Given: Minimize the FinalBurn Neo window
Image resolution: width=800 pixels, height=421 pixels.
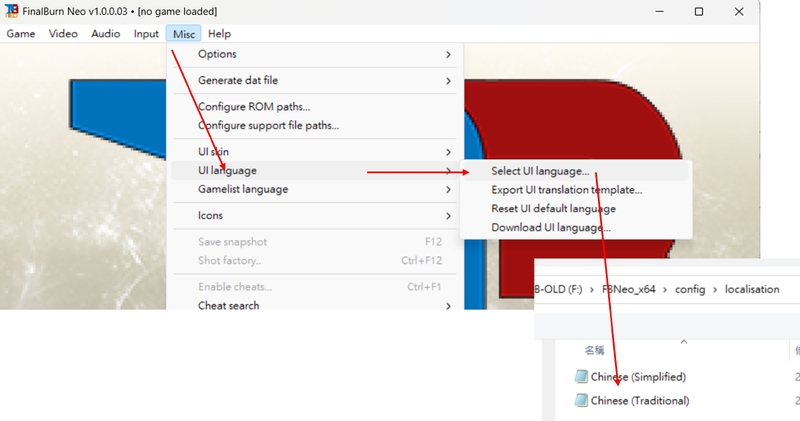Looking at the screenshot, I should click(660, 11).
